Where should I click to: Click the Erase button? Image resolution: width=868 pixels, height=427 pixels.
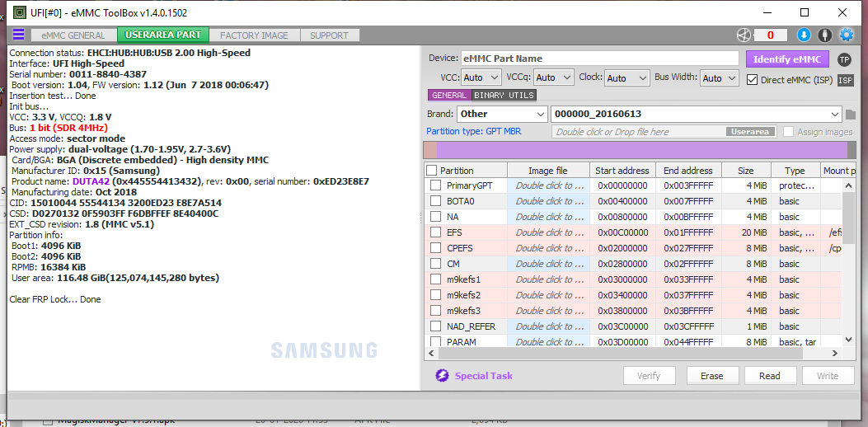pos(712,376)
